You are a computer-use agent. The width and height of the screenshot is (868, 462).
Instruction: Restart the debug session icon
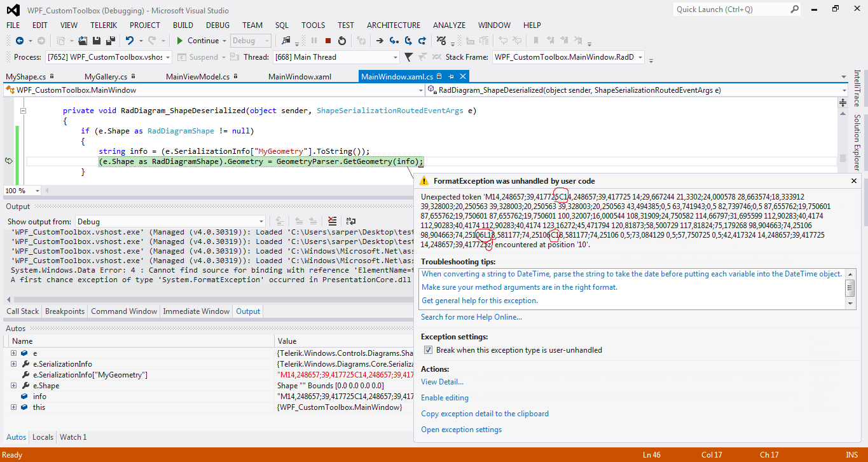[x=342, y=41]
